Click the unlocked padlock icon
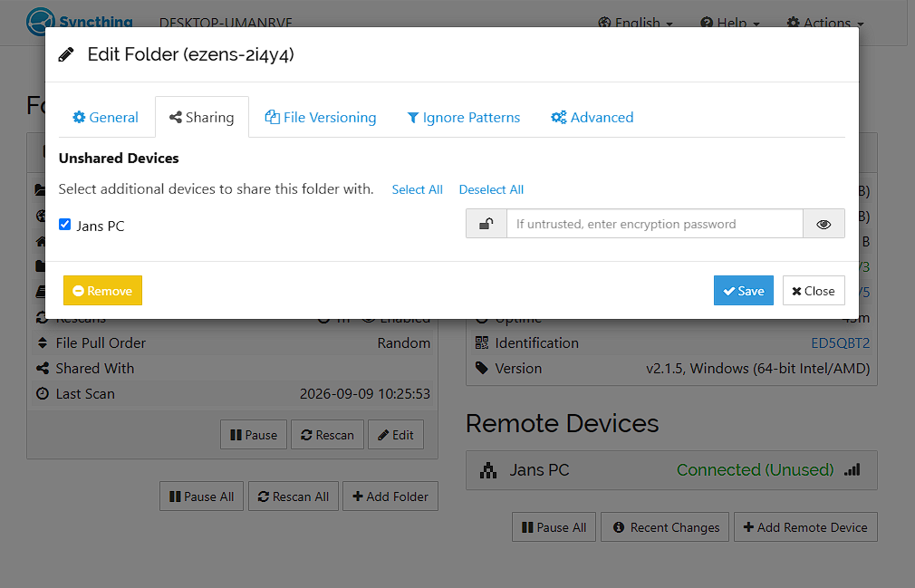 [x=486, y=224]
